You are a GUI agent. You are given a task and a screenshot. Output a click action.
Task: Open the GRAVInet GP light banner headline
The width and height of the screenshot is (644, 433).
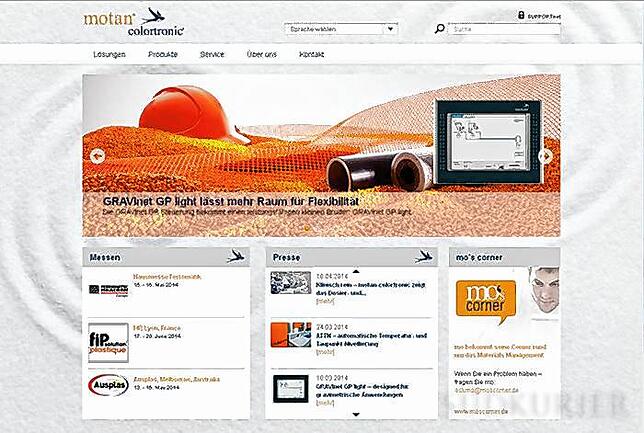coord(231,201)
